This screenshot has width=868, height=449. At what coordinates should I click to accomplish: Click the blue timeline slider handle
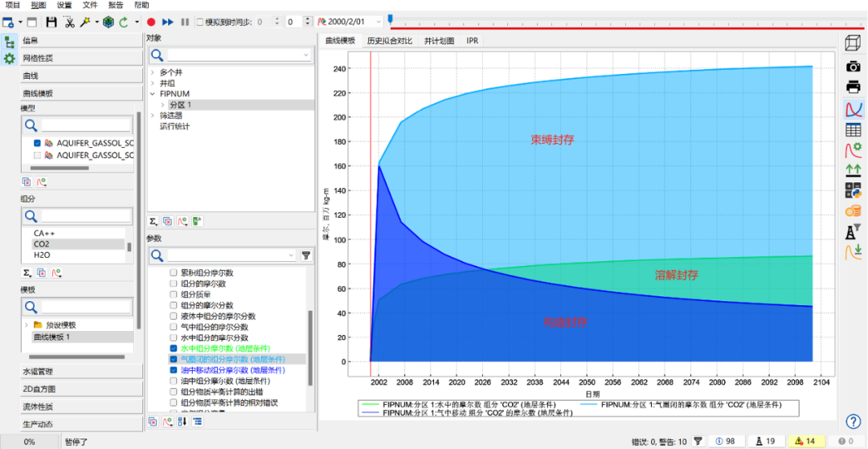click(391, 19)
